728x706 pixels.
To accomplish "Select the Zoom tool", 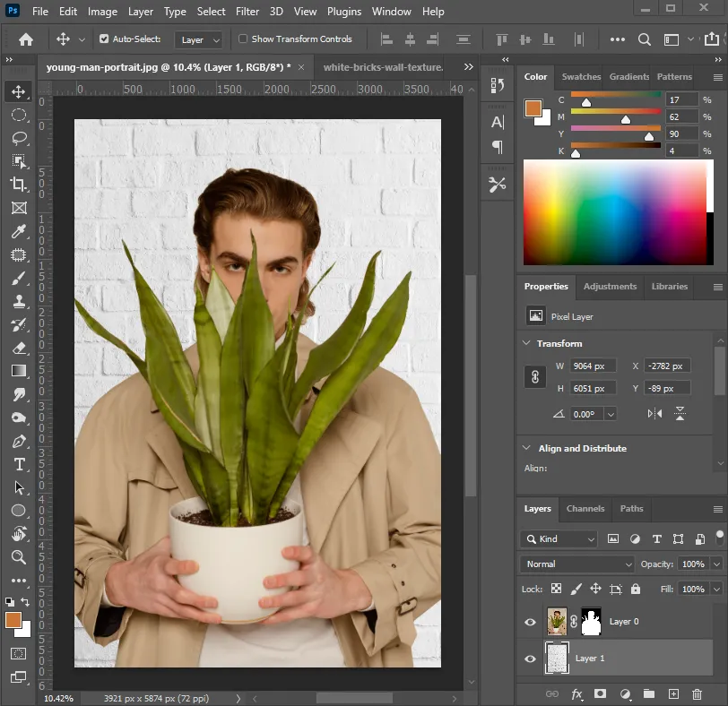I will tap(18, 557).
